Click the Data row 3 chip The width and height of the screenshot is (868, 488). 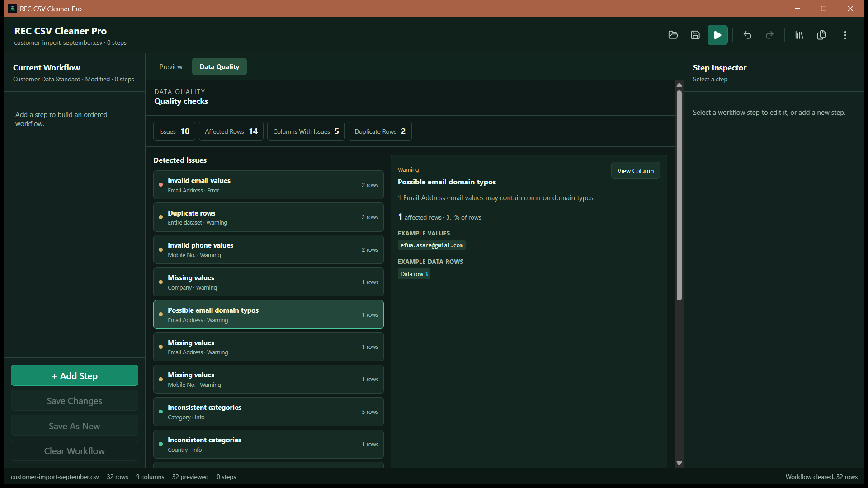414,274
